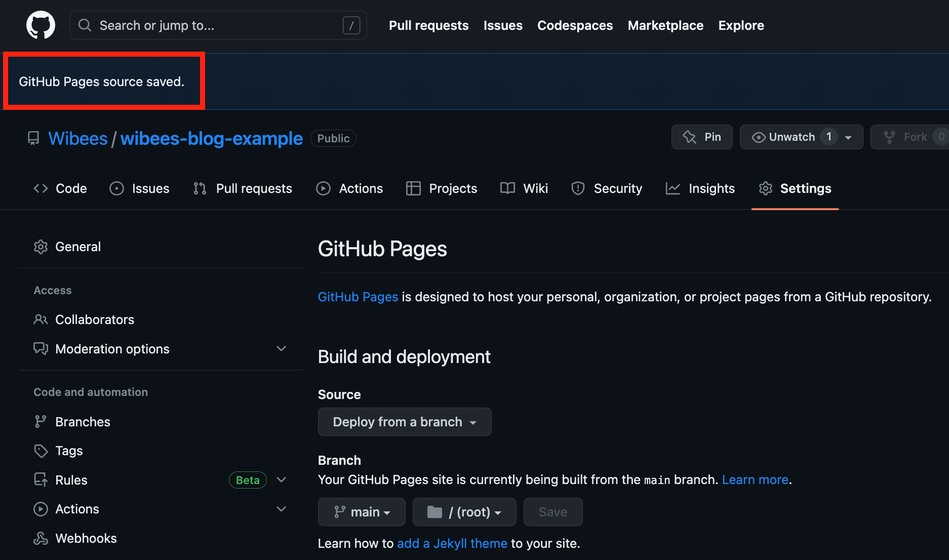The width and height of the screenshot is (949, 560).
Task: Click the Rules sidebar icon
Action: (41, 480)
